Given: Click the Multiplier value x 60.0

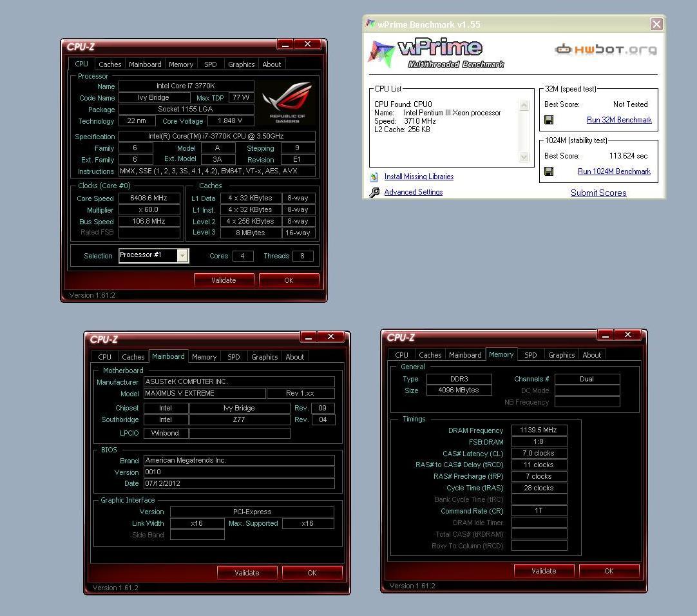Looking at the screenshot, I should (149, 209).
